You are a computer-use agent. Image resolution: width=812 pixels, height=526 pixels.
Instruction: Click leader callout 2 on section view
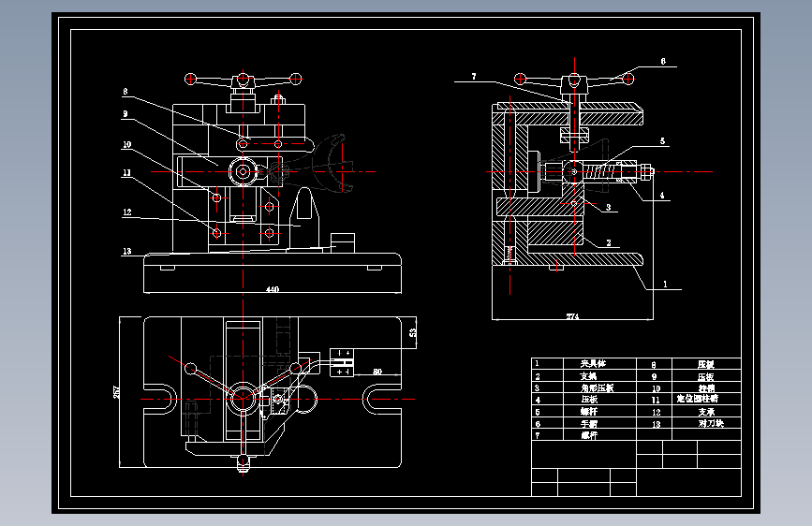click(x=609, y=242)
